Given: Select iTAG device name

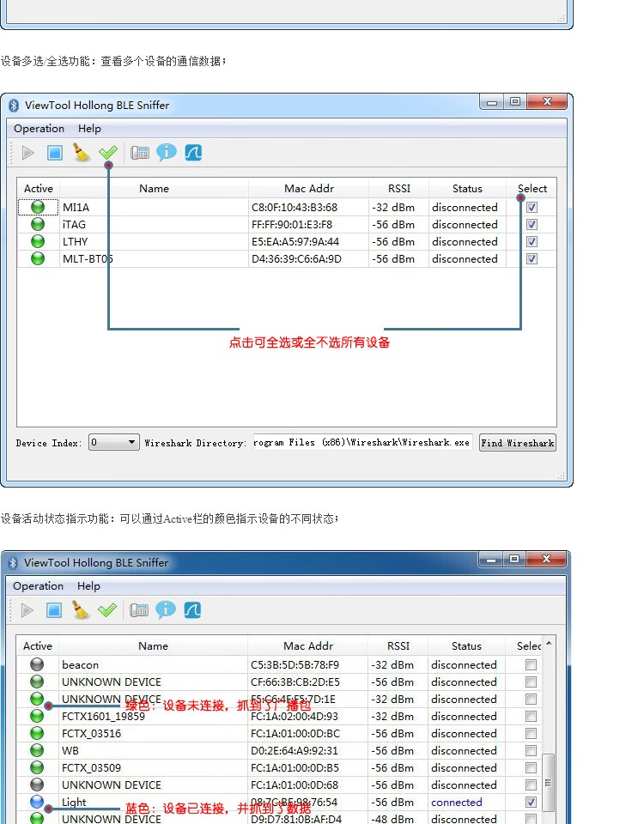Looking at the screenshot, I should point(74,224).
